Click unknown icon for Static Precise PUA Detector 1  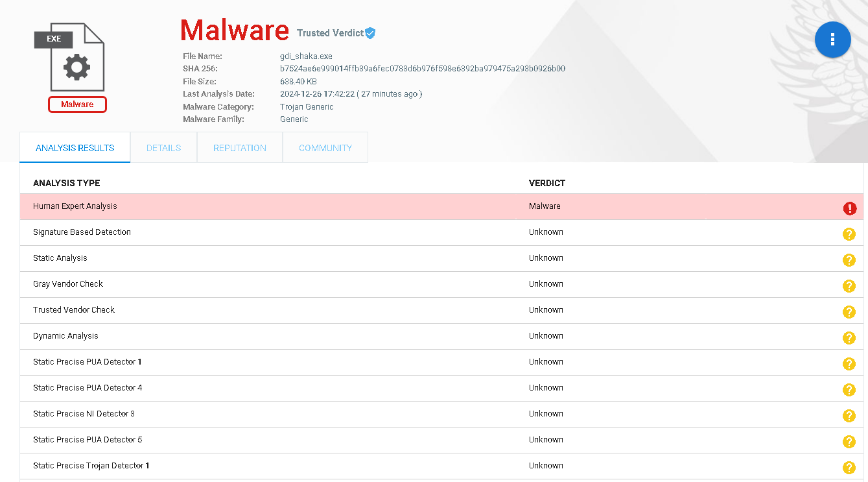(849, 364)
